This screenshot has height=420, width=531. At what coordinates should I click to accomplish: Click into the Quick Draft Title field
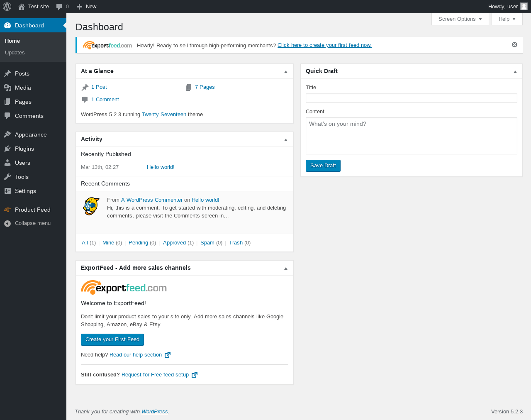coord(411,98)
